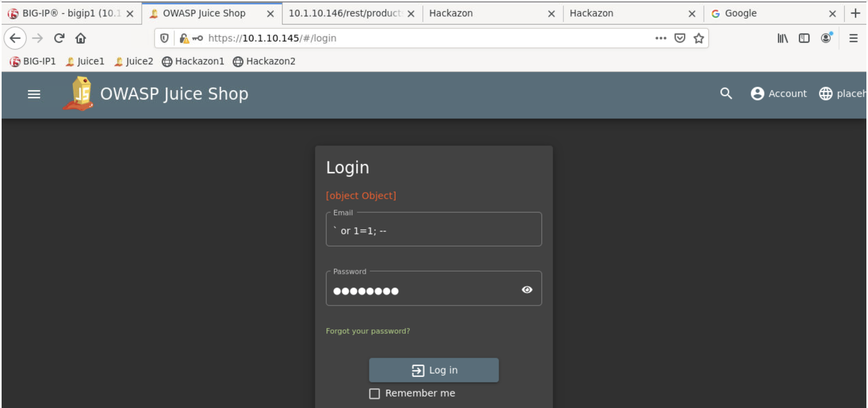The width and height of the screenshot is (868, 408).
Task: Click the [object Object] error message
Action: pyautogui.click(x=361, y=196)
